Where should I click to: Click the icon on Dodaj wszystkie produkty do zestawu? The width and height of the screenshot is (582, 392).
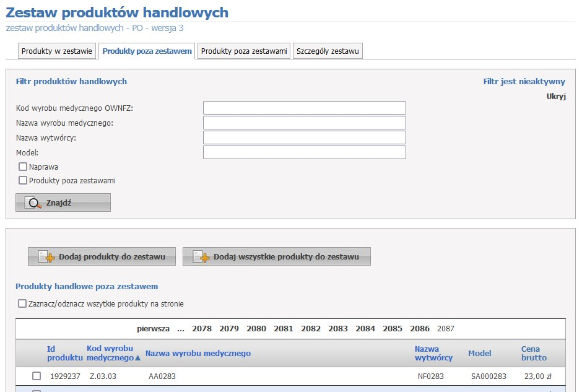[x=201, y=257]
